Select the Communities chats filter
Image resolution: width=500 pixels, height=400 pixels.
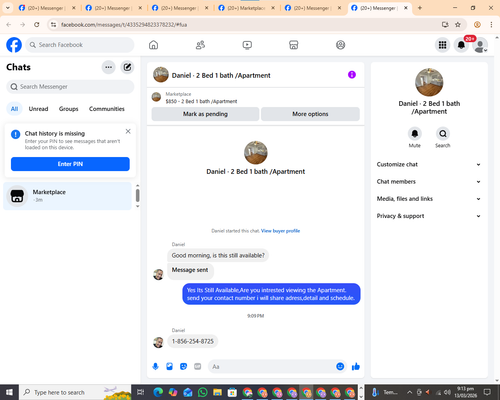tap(107, 109)
